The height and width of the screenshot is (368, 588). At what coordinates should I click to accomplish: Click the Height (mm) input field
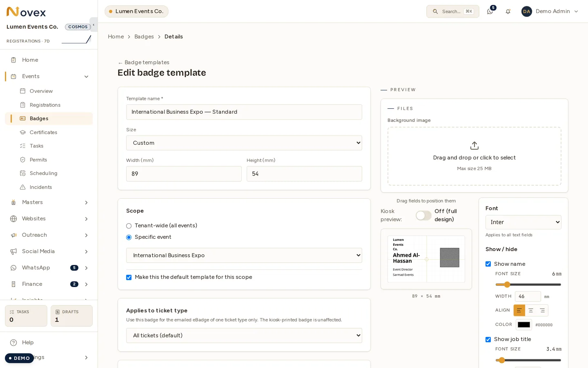tap(304, 174)
